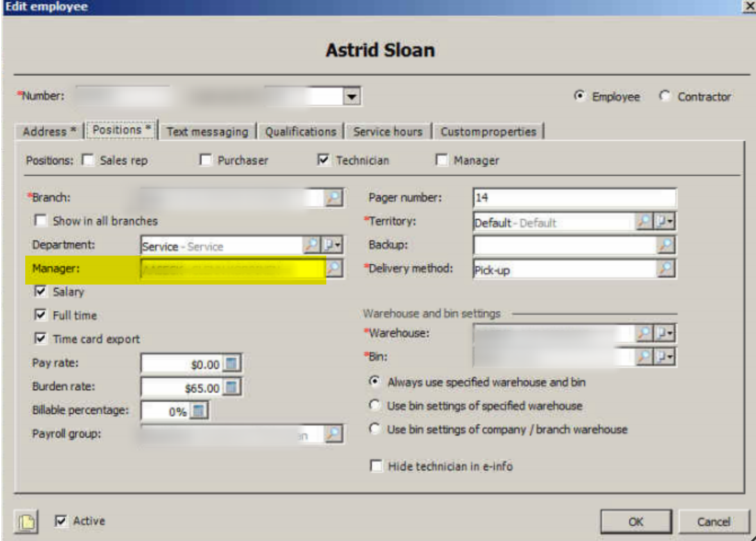Expand Department options dropdown arrow
This screenshot has height=541, width=756.
click(x=332, y=245)
